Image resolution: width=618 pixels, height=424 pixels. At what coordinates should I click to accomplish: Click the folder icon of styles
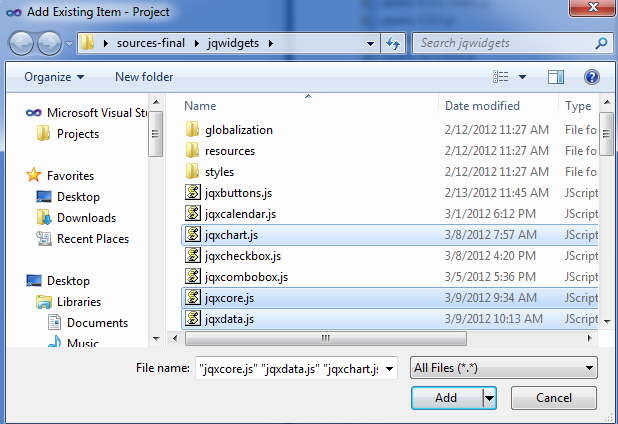[192, 171]
